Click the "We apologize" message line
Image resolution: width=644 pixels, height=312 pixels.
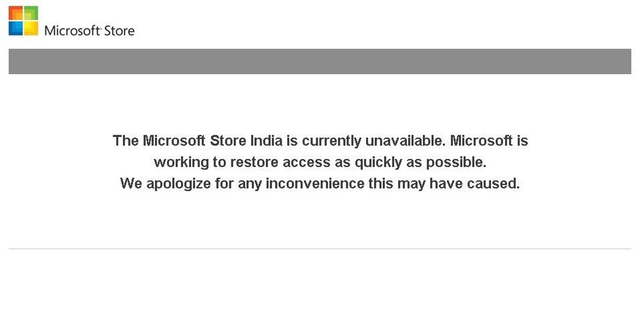pos(320,184)
